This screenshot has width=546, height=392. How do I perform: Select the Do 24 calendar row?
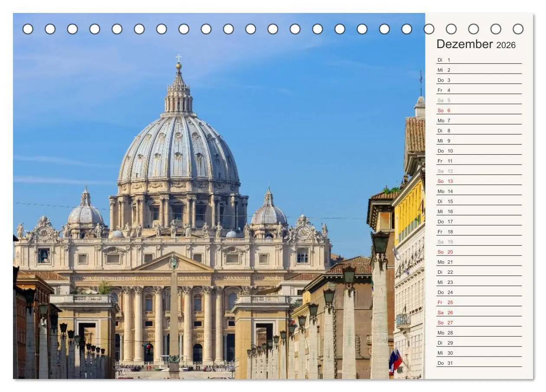pos(479,292)
